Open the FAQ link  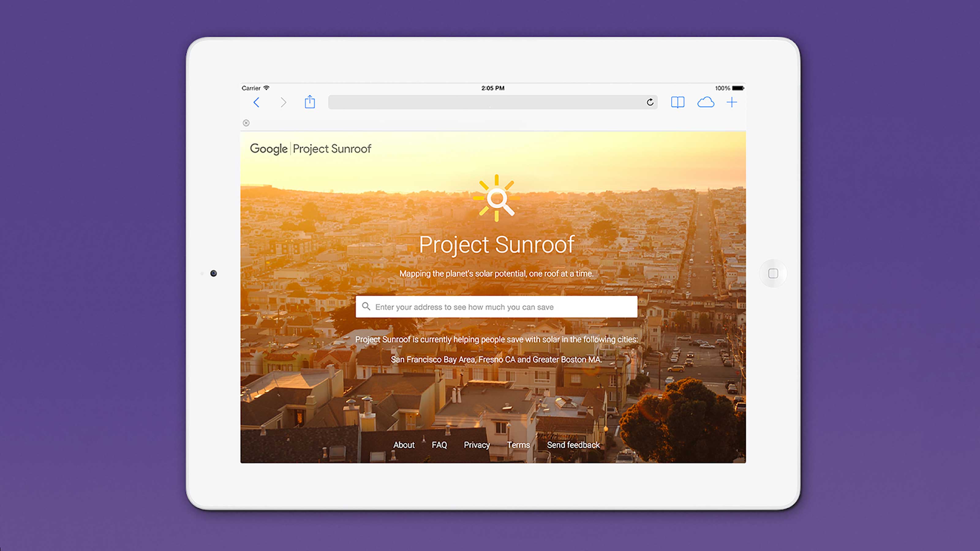click(439, 444)
